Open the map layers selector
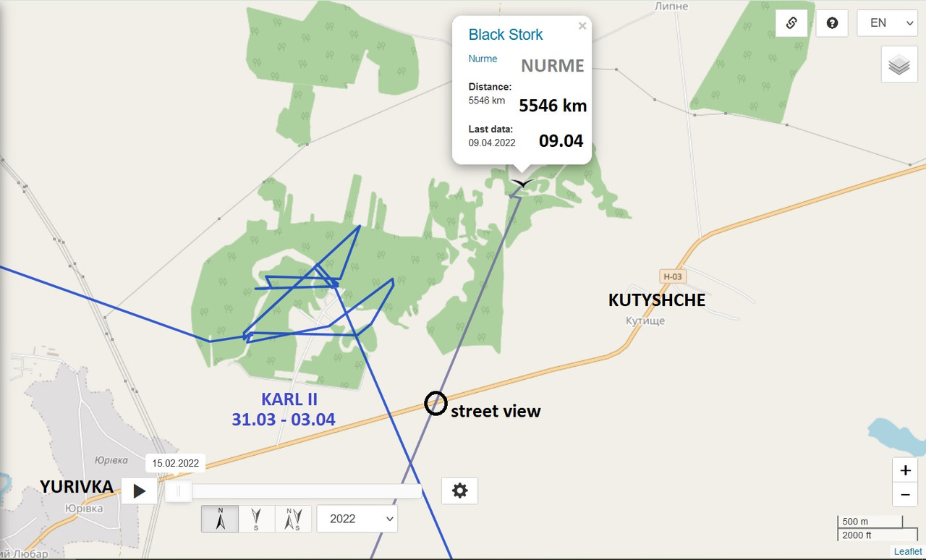 click(x=899, y=64)
